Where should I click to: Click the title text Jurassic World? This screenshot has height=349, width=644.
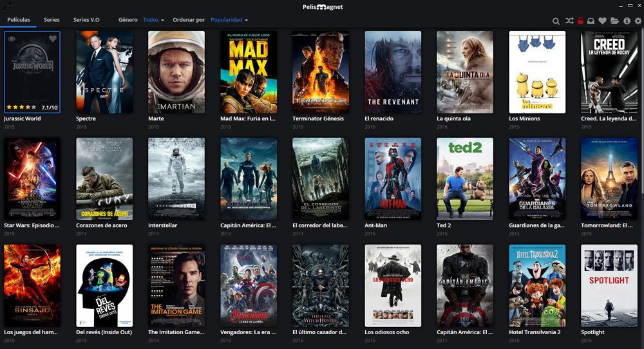(x=22, y=118)
